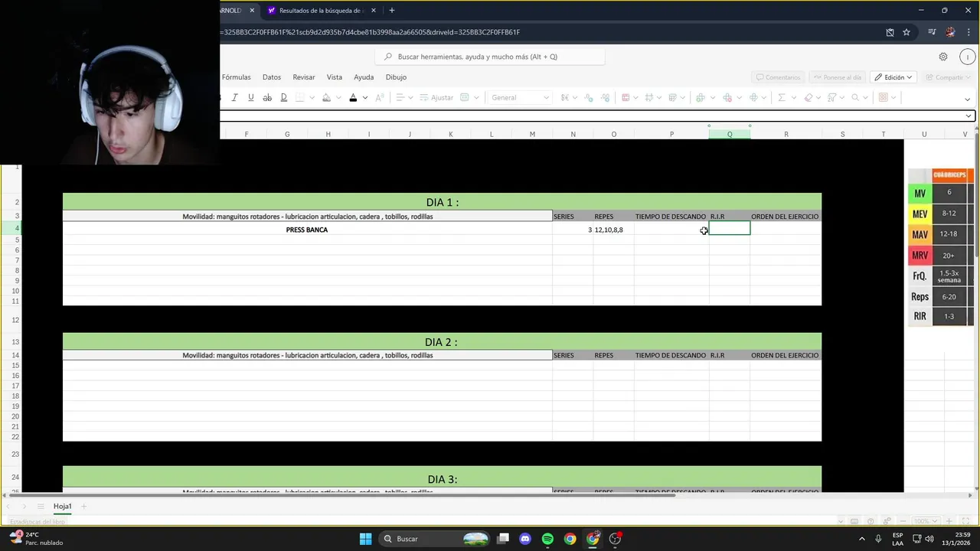Open the Windows Start menu
The height and width of the screenshot is (551, 980).
tap(365, 539)
